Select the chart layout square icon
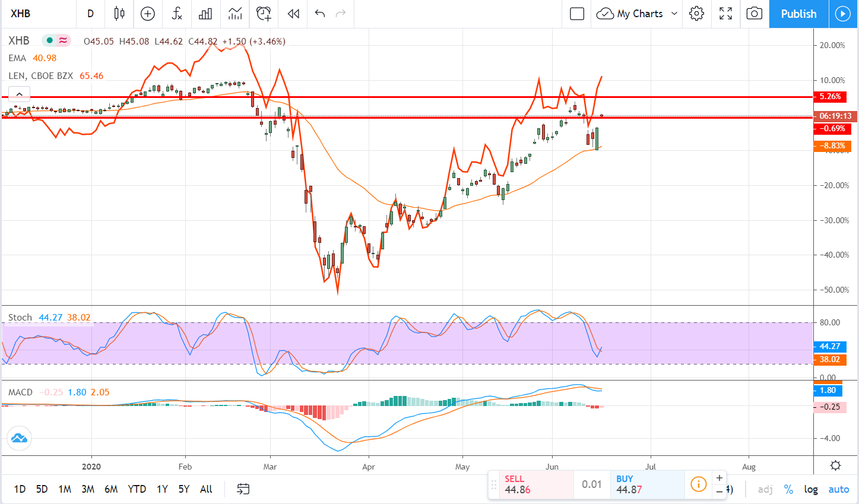This screenshot has height=504, width=859. (x=577, y=14)
